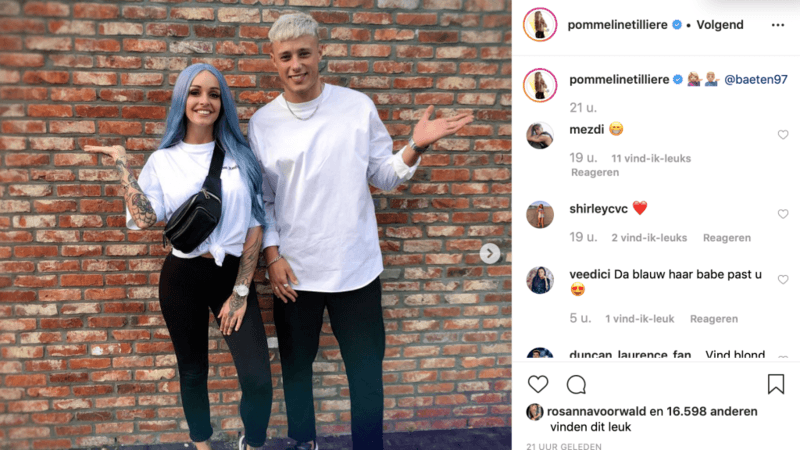Like mezdi's comment
Screen dimensions: 800x450
[x=783, y=135]
